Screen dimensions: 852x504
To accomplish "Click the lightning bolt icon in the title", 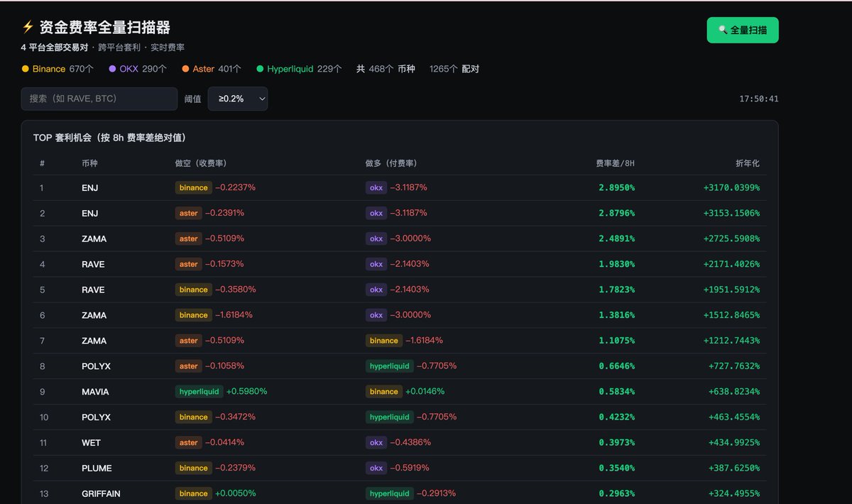I will point(28,27).
